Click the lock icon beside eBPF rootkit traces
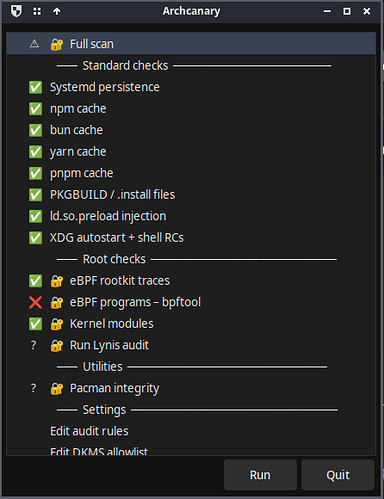 (57, 281)
